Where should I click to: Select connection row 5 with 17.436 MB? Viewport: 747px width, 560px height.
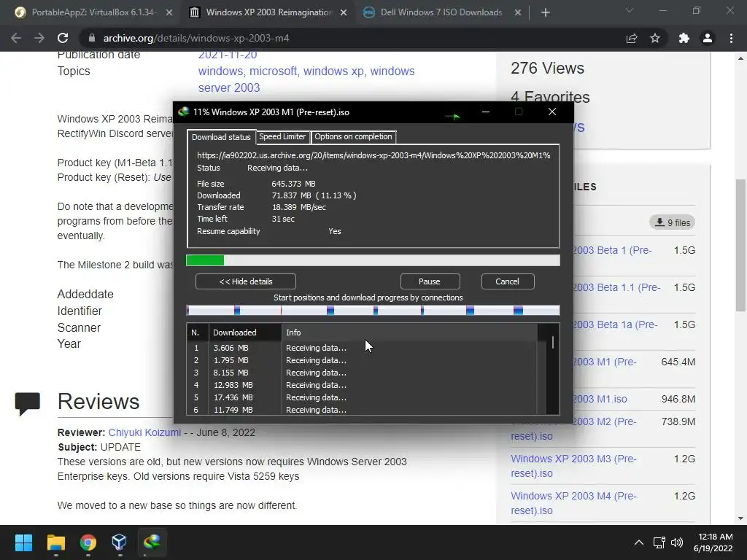362,397
